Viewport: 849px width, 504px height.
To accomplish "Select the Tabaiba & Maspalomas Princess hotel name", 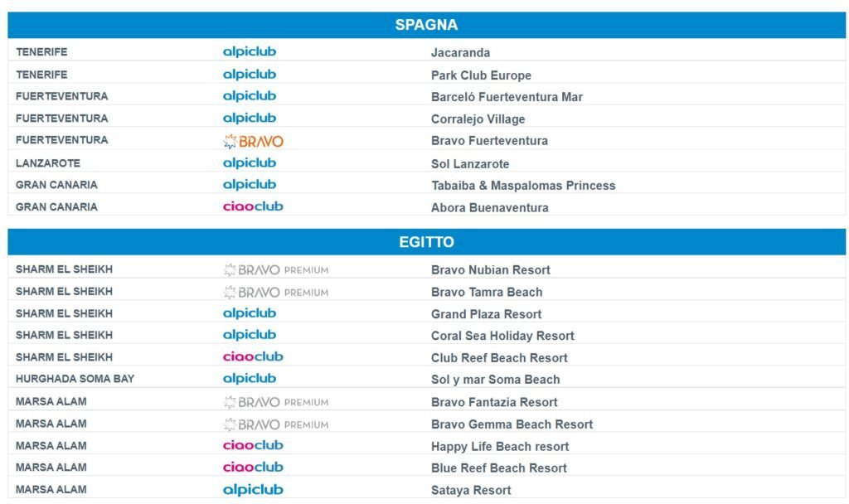I will (x=523, y=186).
